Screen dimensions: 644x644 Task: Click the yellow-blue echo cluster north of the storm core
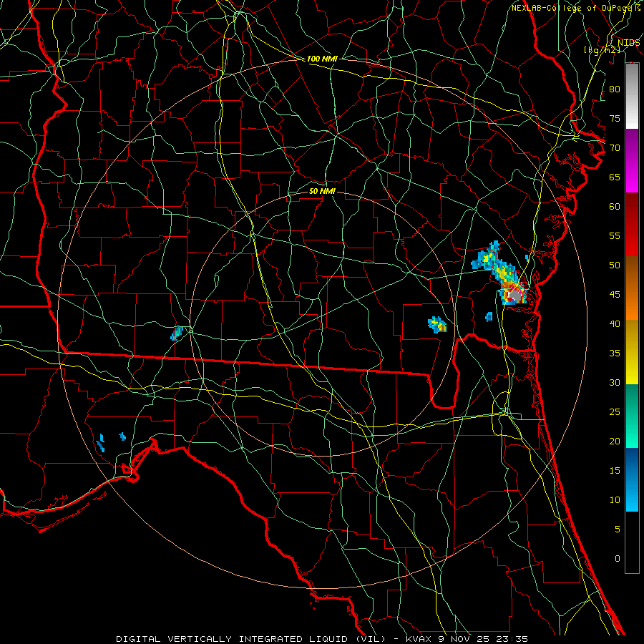[487, 257]
